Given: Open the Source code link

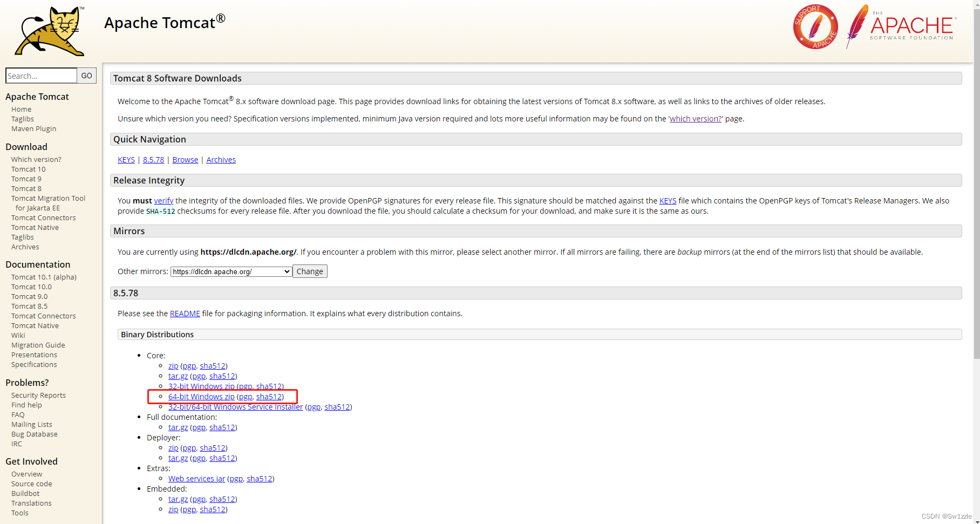Looking at the screenshot, I should point(32,484).
